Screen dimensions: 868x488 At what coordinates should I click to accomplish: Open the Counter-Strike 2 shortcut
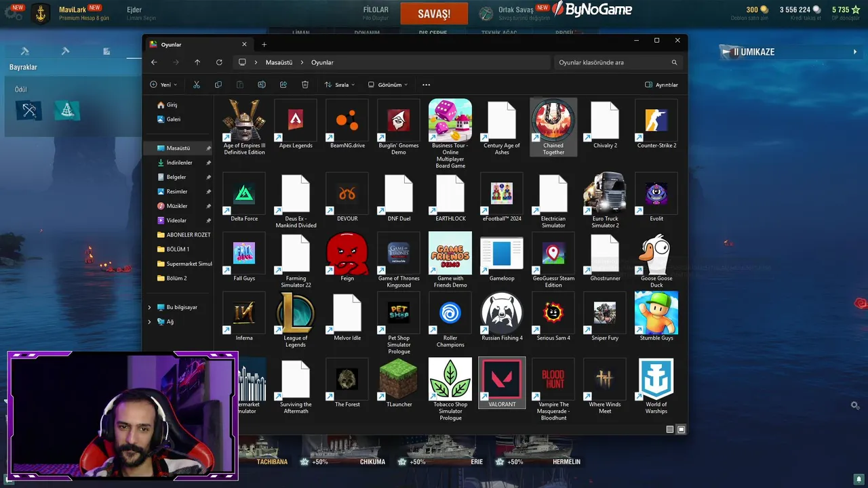(x=656, y=121)
